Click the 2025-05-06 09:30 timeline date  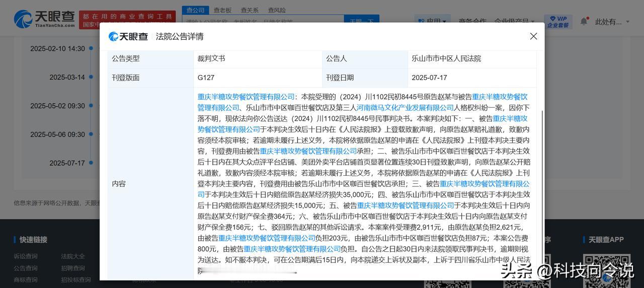(57, 134)
